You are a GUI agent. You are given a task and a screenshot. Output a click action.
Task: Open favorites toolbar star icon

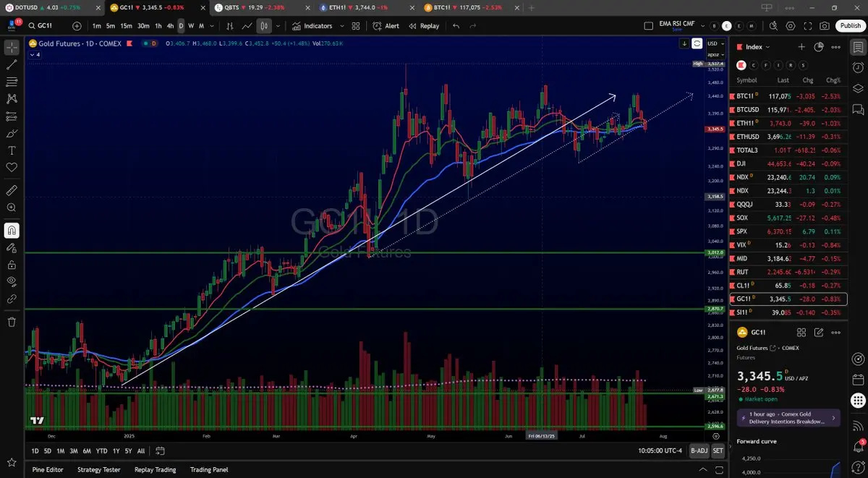point(12,462)
